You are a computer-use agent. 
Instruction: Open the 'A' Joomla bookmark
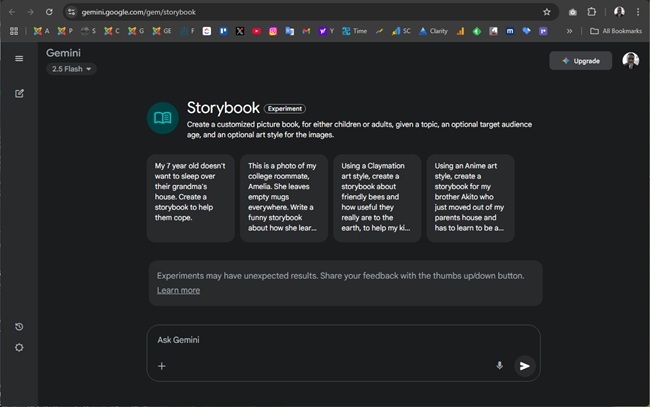tap(41, 31)
